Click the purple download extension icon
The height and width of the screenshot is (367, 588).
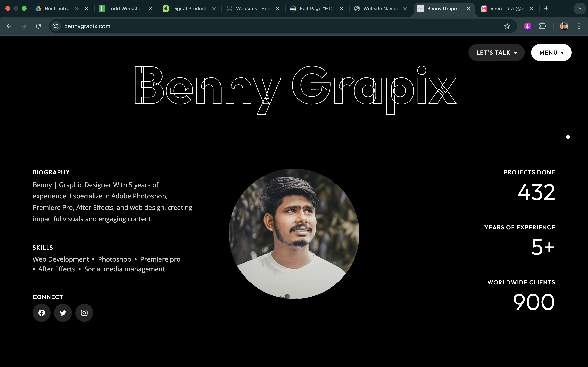point(527,26)
